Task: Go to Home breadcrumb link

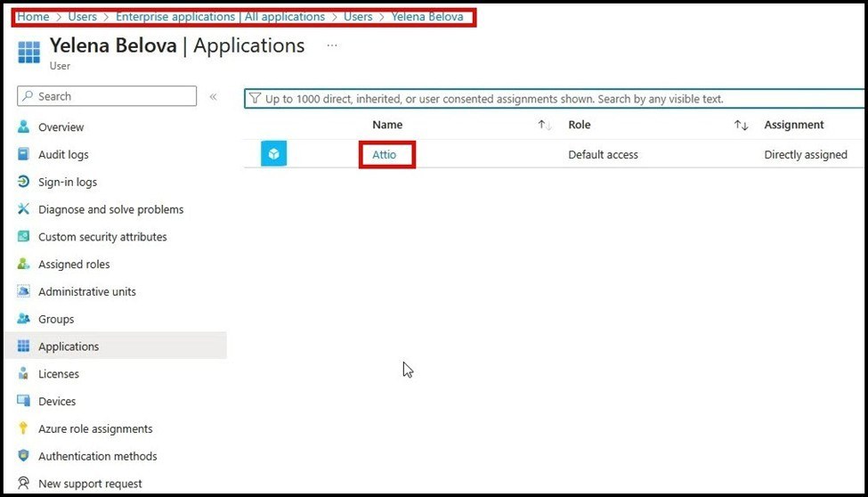Action: [33, 17]
